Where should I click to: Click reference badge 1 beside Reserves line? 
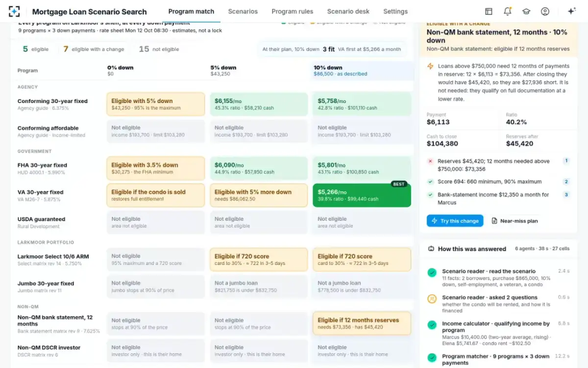(566, 160)
